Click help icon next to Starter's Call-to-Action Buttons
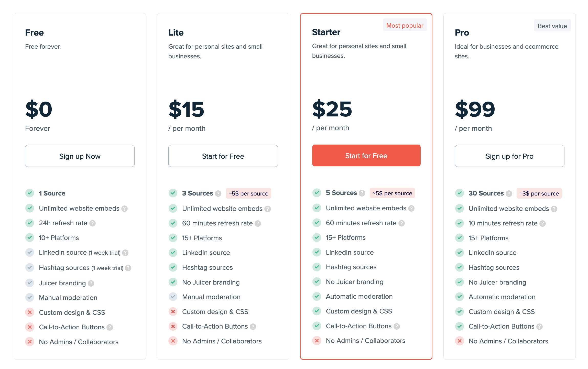Screen dimensions: 588x369 click(x=397, y=326)
